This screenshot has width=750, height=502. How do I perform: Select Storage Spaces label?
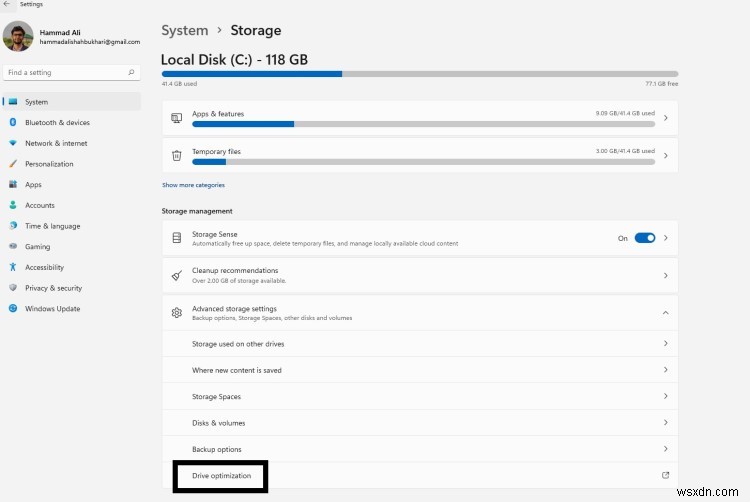pyautogui.click(x=216, y=397)
